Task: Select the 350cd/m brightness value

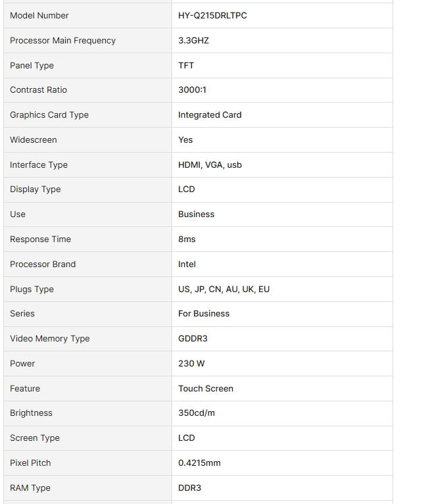Action: [x=197, y=413]
